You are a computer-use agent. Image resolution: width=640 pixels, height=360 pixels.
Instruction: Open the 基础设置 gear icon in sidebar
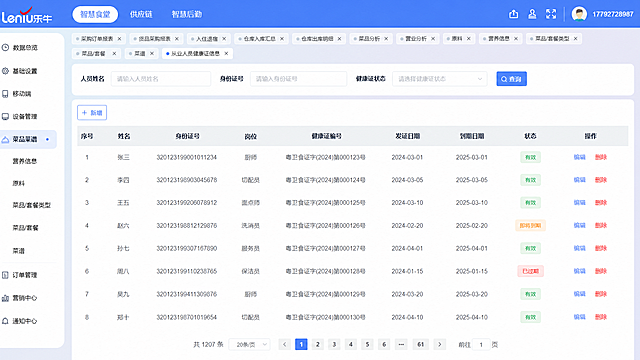pos(5,71)
